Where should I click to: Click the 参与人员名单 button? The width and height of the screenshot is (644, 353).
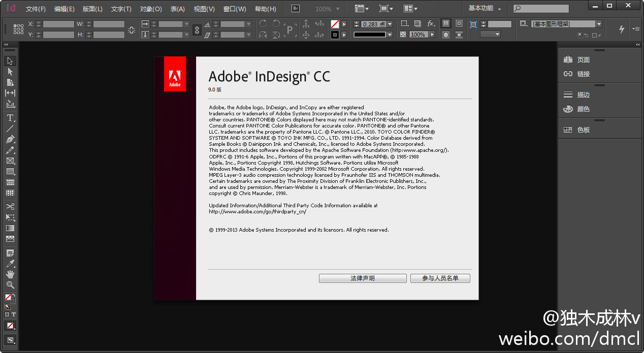[440, 278]
